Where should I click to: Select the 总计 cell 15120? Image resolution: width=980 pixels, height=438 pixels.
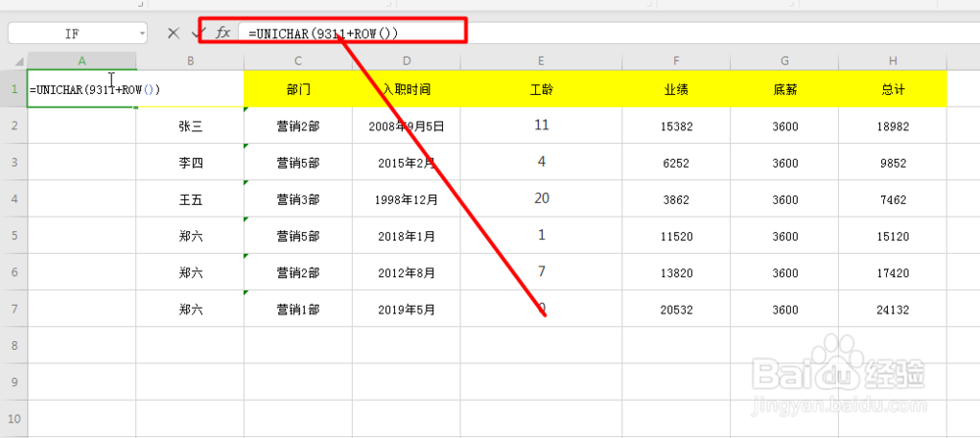(x=893, y=235)
